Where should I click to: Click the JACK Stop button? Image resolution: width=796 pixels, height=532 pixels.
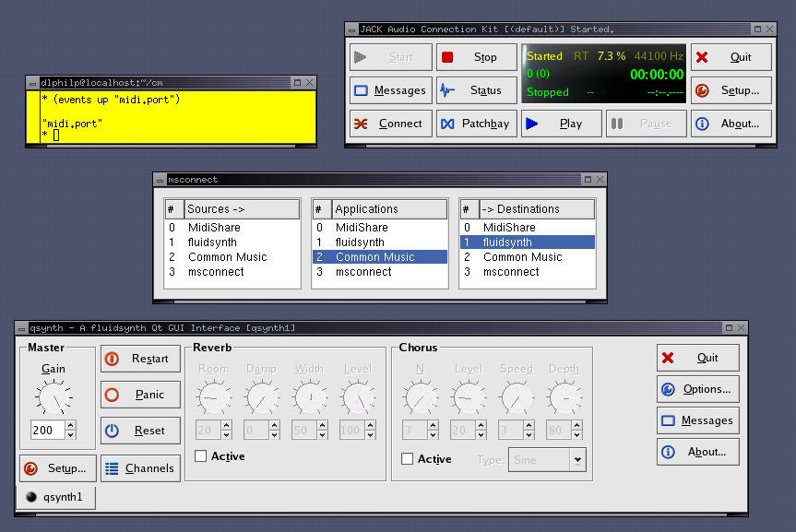pos(476,57)
